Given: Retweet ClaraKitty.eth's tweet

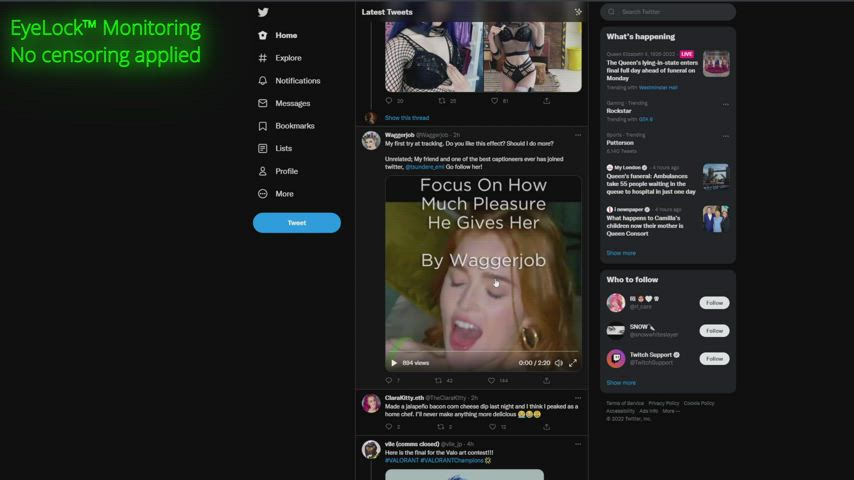Looking at the screenshot, I should [441, 427].
